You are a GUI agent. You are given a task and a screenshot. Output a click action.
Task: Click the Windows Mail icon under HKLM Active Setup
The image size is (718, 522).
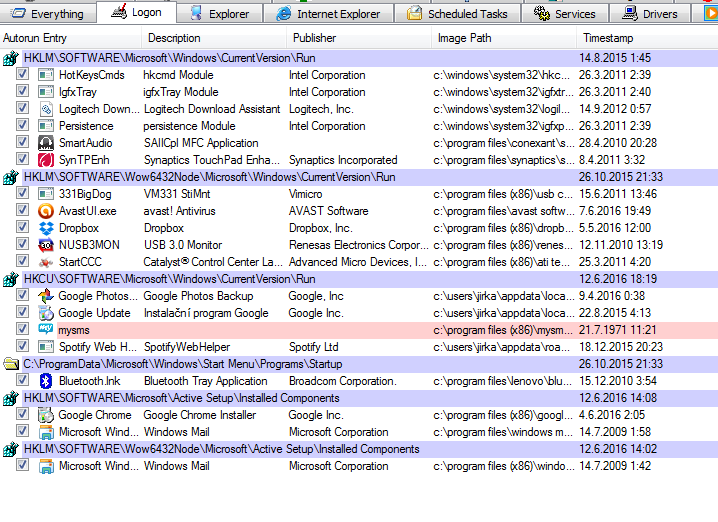pyautogui.click(x=46, y=432)
